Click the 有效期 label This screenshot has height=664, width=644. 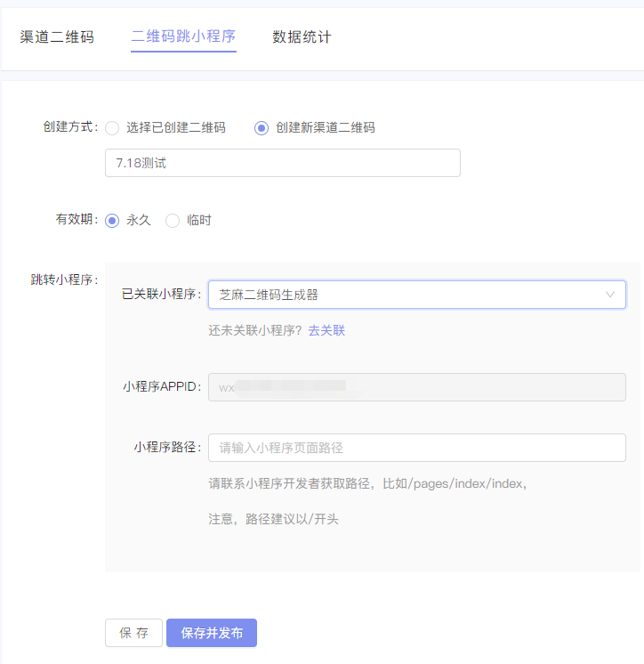pyautogui.click(x=77, y=219)
